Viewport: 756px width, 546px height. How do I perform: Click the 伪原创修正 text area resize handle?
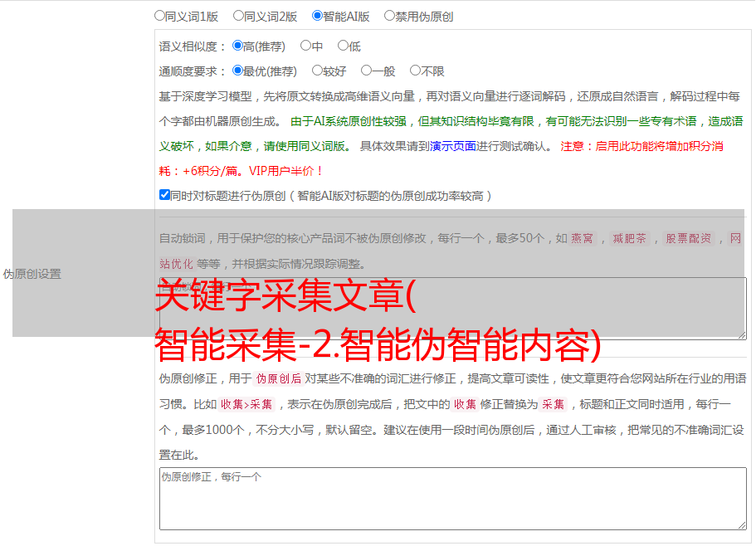tap(741, 524)
